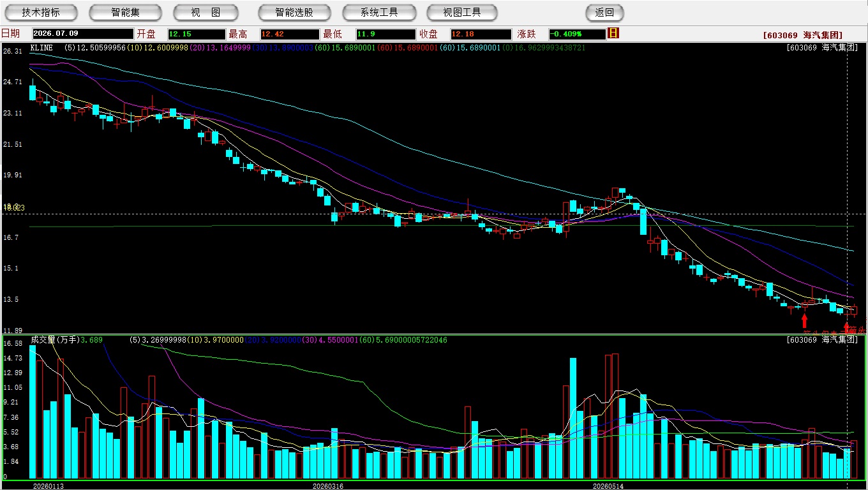Open the 视图 menu button
Image resolution: width=868 pixels, height=490 pixels.
tap(206, 12)
